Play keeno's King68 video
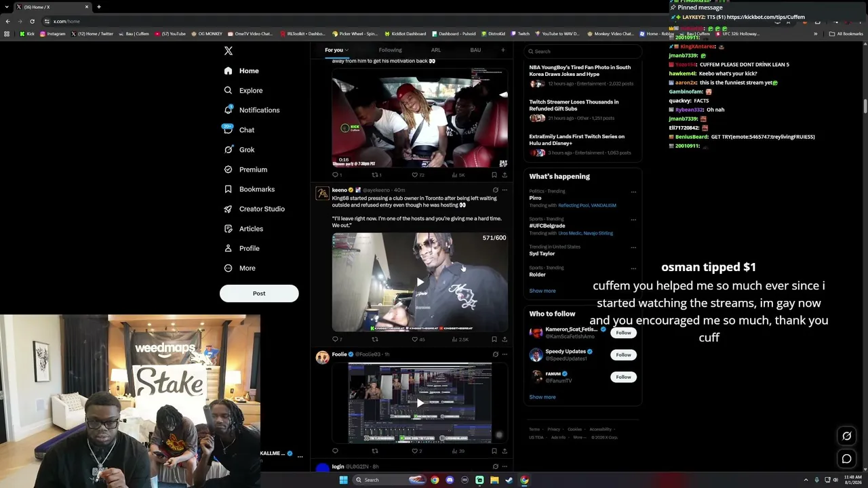Image resolution: width=868 pixels, height=488 pixels. pyautogui.click(x=420, y=282)
